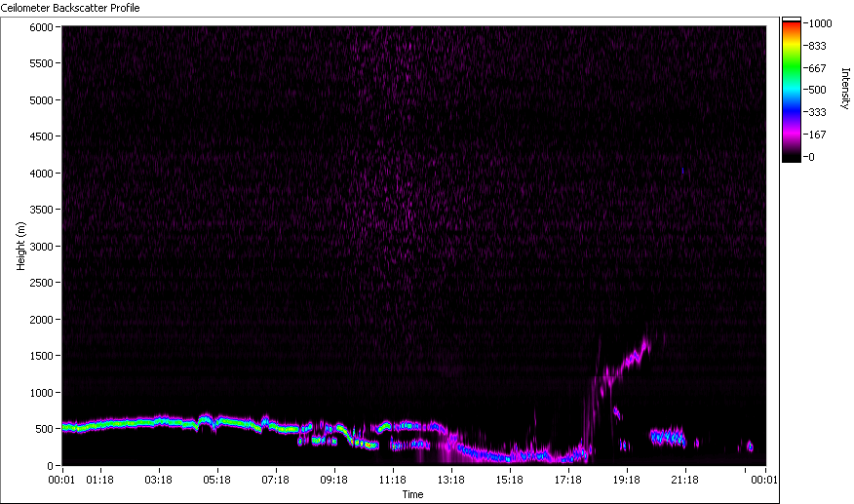854x504 pixels.
Task: Select the 2500 height tick label
Action: click(41, 283)
